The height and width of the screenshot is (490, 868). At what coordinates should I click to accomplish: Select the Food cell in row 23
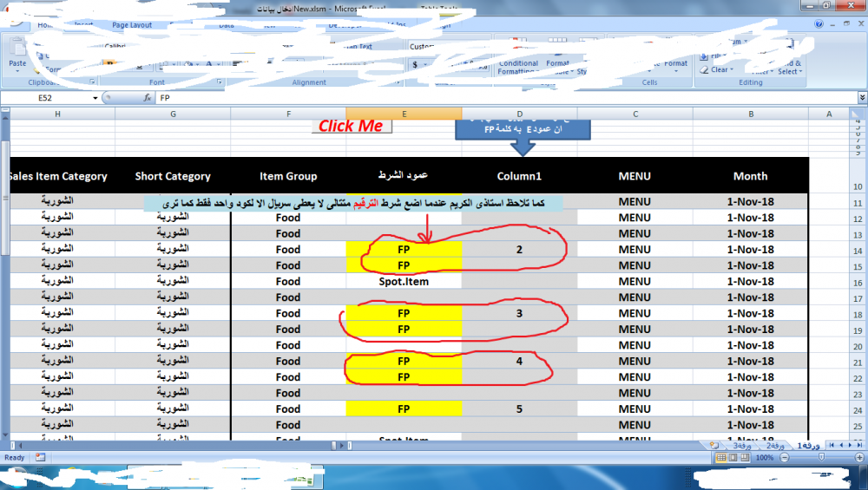(288, 393)
